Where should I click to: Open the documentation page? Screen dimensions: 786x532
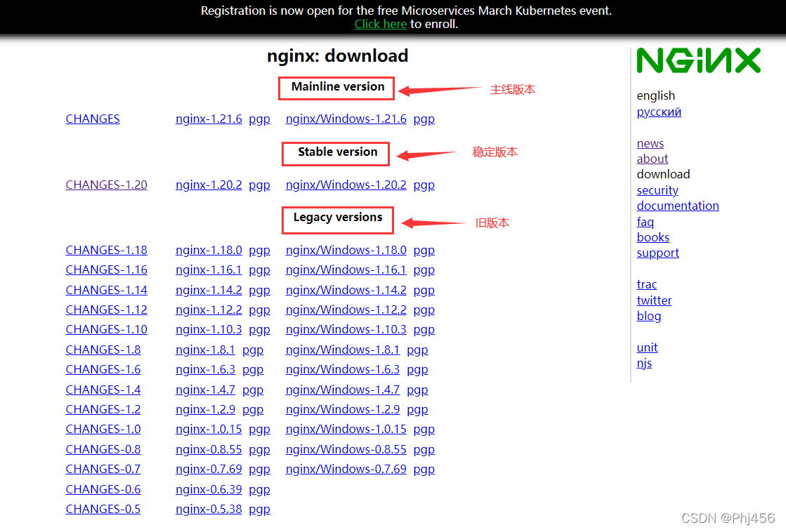[x=678, y=206]
